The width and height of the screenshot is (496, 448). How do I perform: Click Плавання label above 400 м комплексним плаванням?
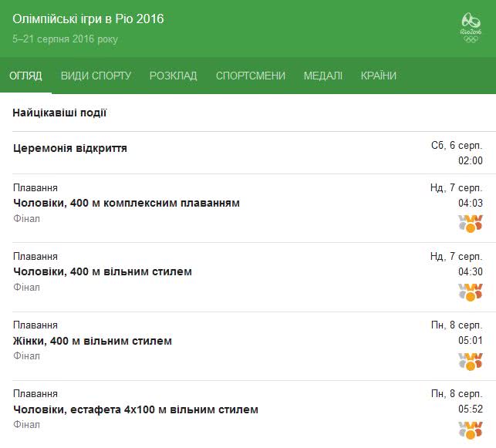tap(35, 188)
